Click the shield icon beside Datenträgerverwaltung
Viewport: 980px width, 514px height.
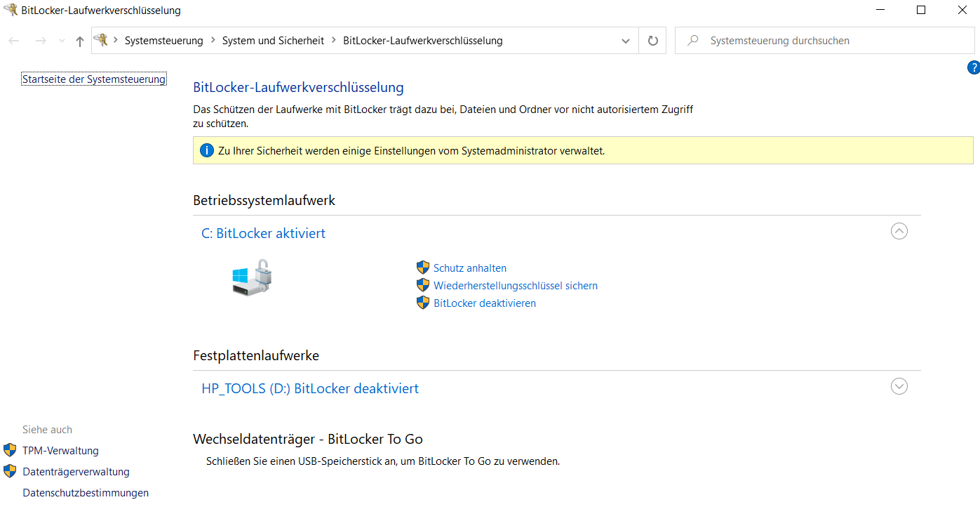tap(10, 471)
